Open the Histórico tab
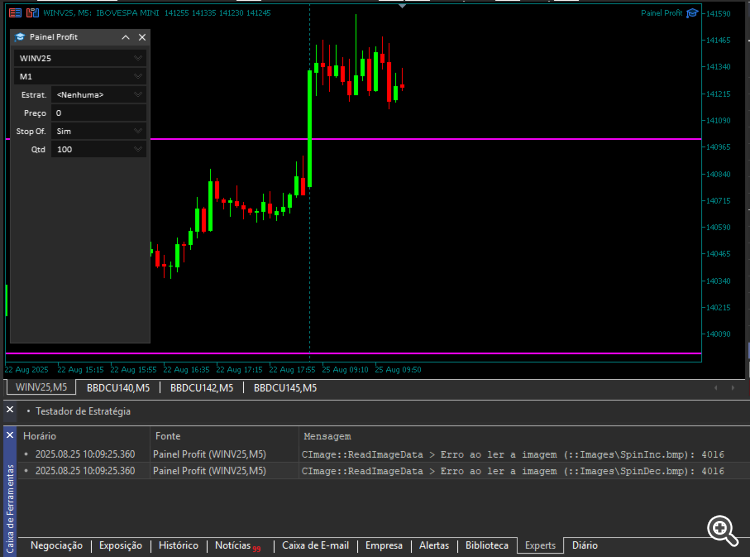 coord(178,546)
